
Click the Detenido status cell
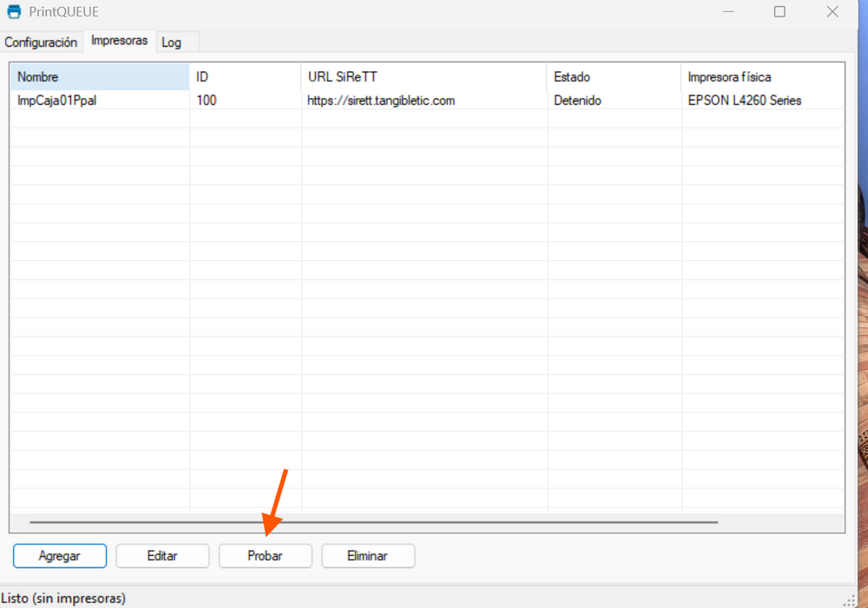click(x=577, y=100)
